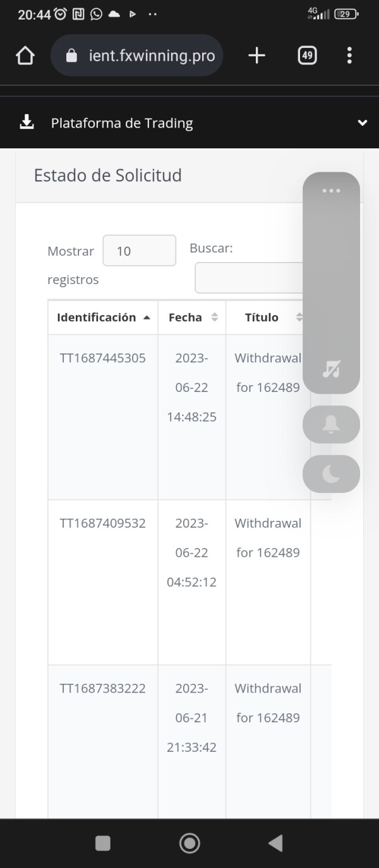Image resolution: width=379 pixels, height=868 pixels.
Task: Open a new tab with plus icon
Action: click(256, 56)
